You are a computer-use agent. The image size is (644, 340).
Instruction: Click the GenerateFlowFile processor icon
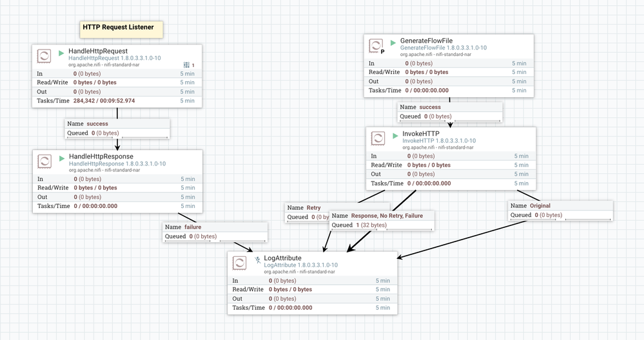click(375, 46)
